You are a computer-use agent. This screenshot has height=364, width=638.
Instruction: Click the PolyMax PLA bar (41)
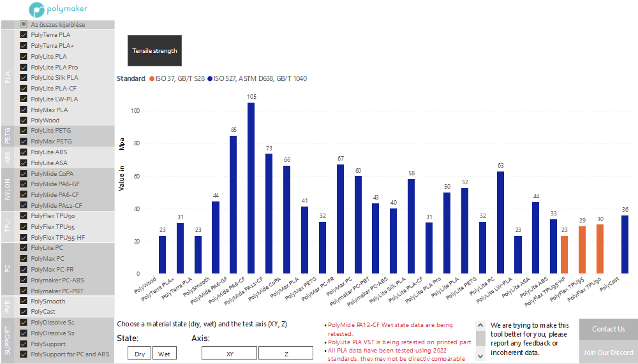tap(305, 240)
